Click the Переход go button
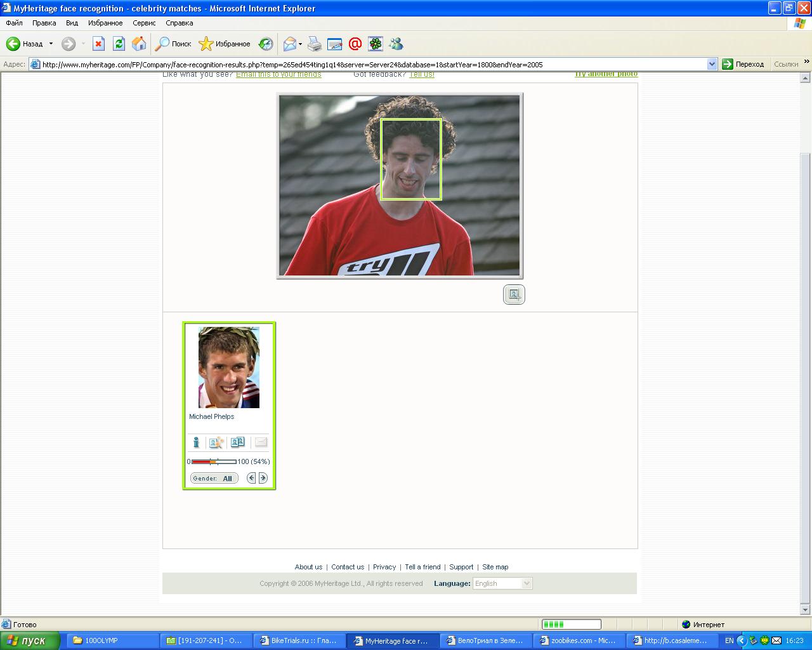The height and width of the screenshot is (650, 812). pos(743,64)
